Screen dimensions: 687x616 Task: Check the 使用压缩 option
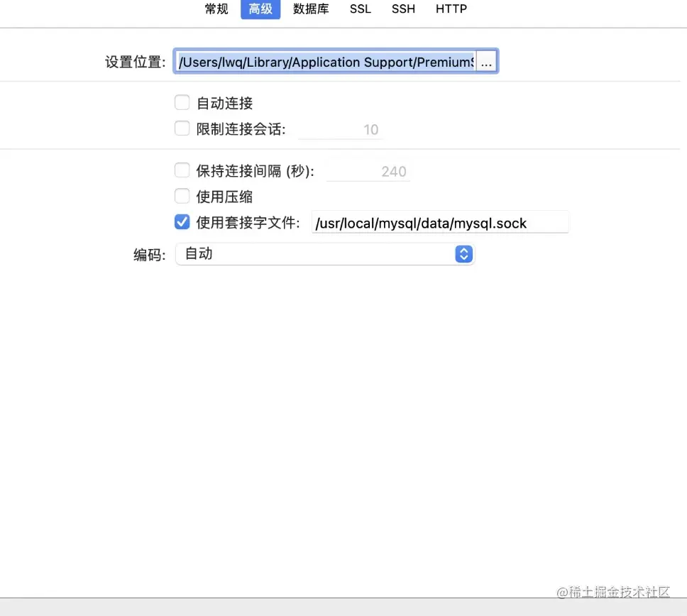tap(182, 196)
